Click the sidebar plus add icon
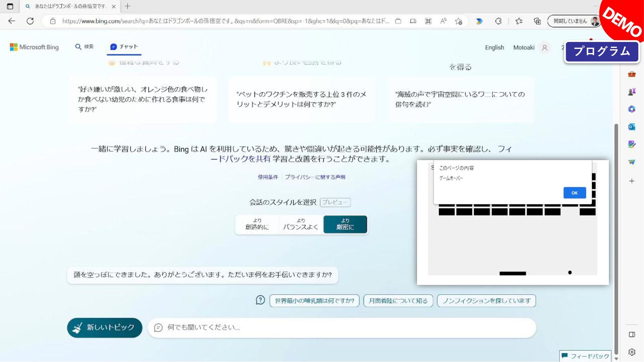644x362 pixels. click(632, 181)
